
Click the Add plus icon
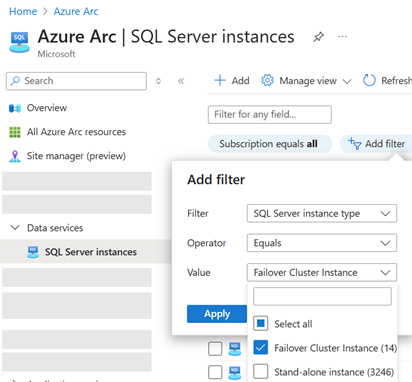click(x=220, y=80)
